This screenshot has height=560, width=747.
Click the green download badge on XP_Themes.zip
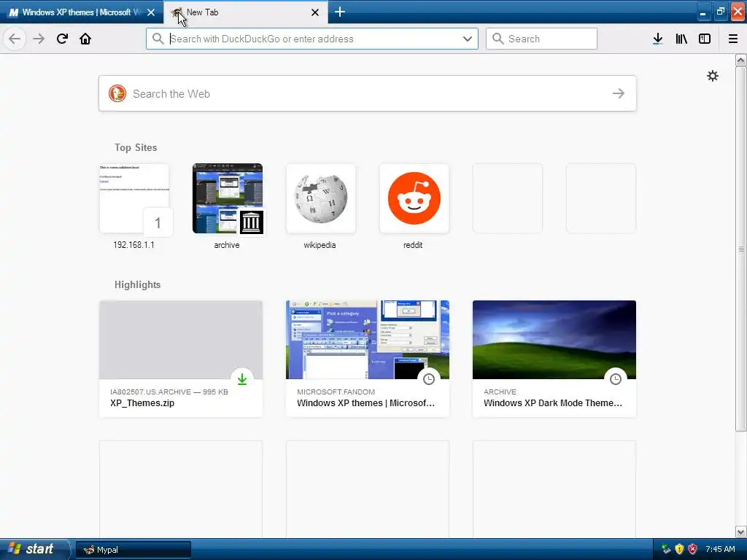click(x=242, y=379)
